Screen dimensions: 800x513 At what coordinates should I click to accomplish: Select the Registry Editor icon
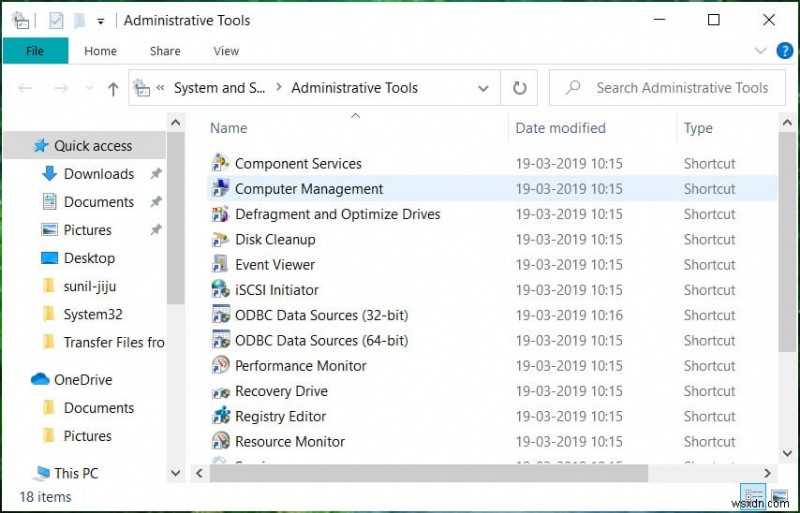(x=221, y=416)
